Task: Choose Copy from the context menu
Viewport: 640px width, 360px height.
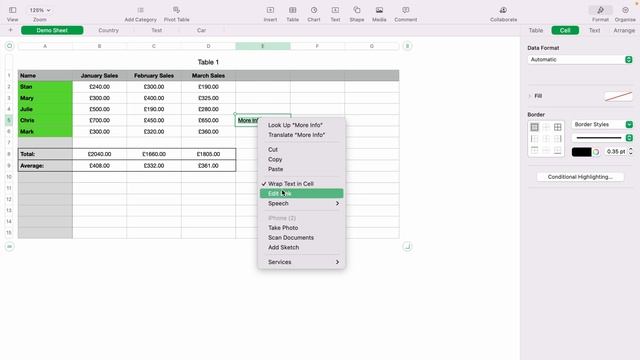Action: 302,159
